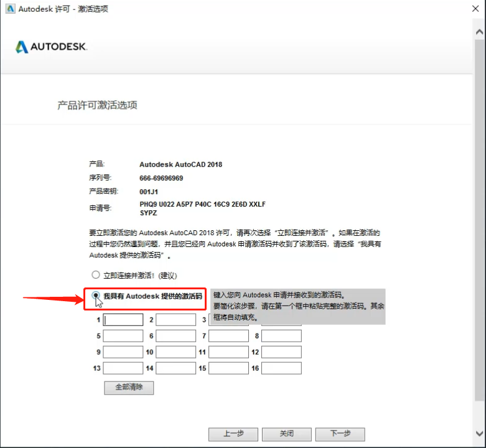Click activation code field 2
This screenshot has width=486, height=448.
(175, 320)
